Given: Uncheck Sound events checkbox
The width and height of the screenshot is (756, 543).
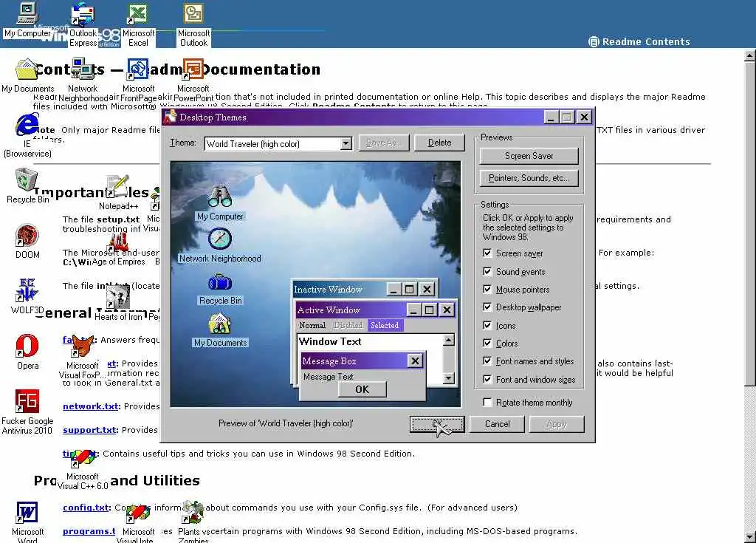Looking at the screenshot, I should (487, 271).
